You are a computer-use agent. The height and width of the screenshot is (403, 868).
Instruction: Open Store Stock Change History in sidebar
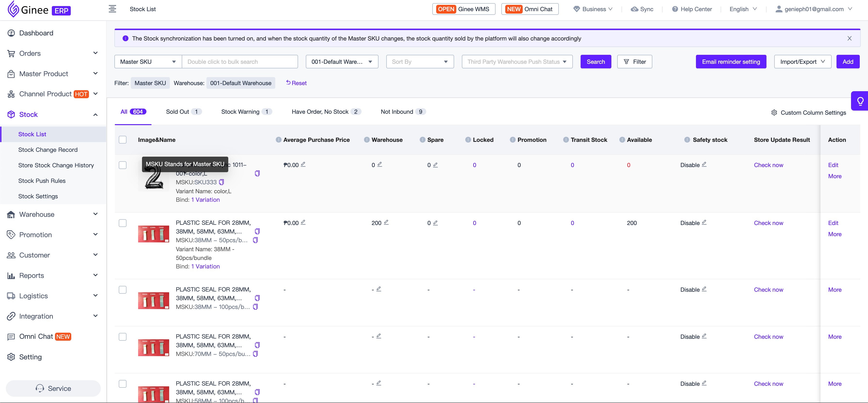pyautogui.click(x=56, y=165)
